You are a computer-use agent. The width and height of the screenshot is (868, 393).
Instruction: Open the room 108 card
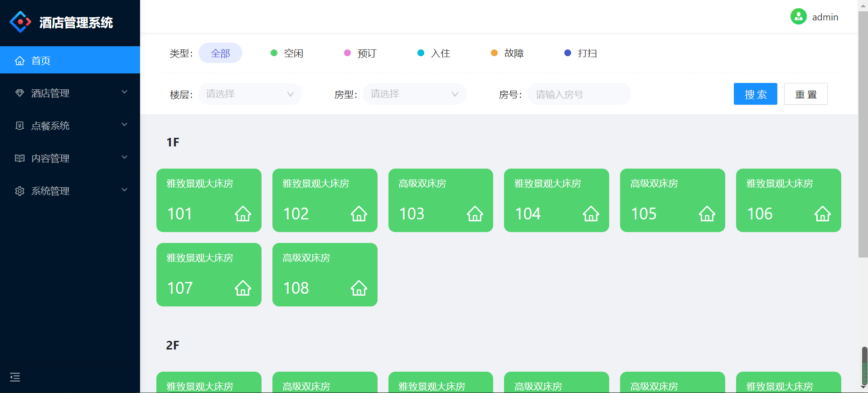(x=325, y=275)
